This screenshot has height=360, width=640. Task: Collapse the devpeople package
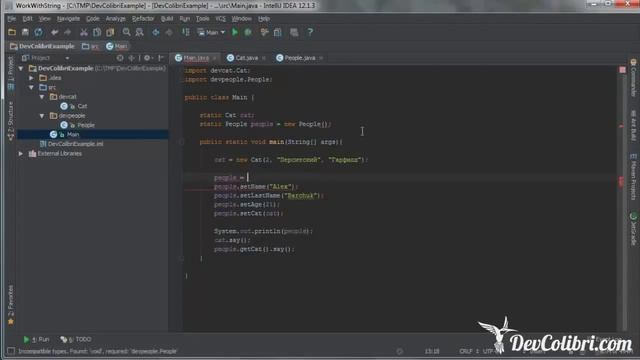click(42, 116)
